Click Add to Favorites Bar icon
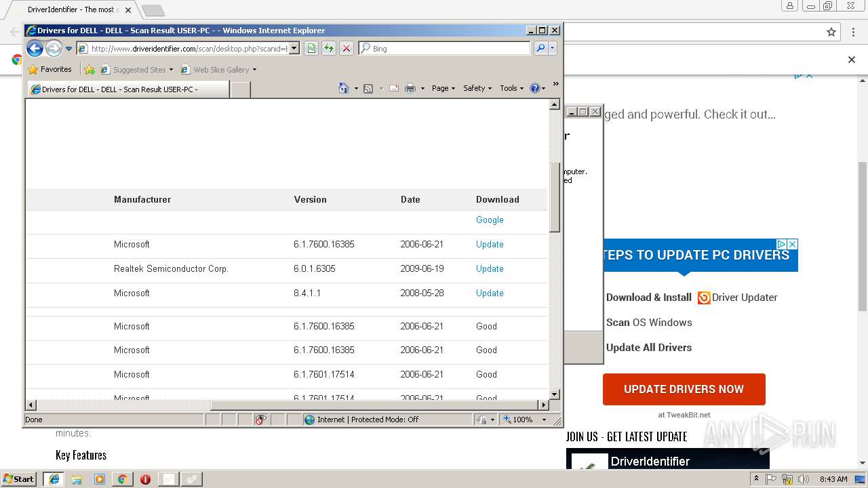Image resolution: width=868 pixels, height=488 pixels. click(90, 69)
